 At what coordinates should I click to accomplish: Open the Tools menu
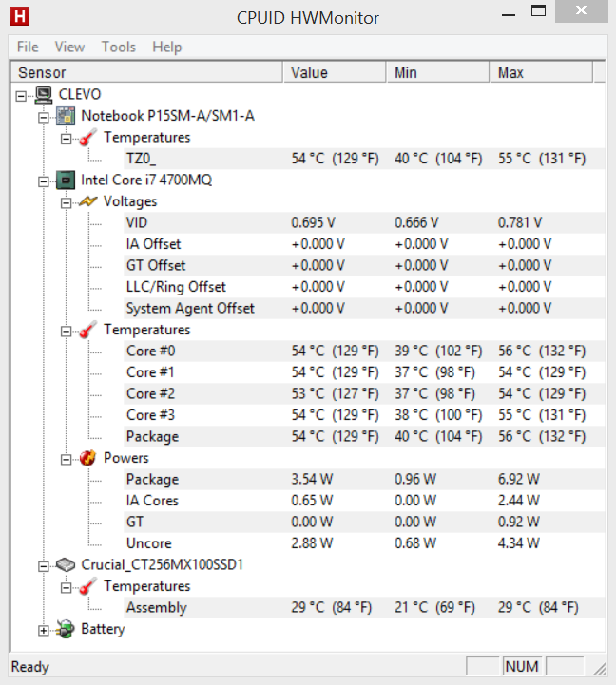point(119,47)
